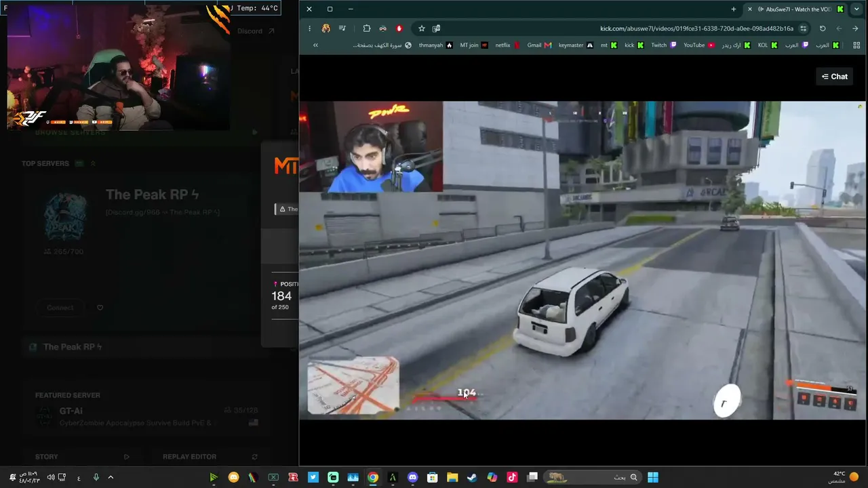868x488 pixels.
Task: Open the Chrome menu (three dots)
Action: click(x=309, y=28)
